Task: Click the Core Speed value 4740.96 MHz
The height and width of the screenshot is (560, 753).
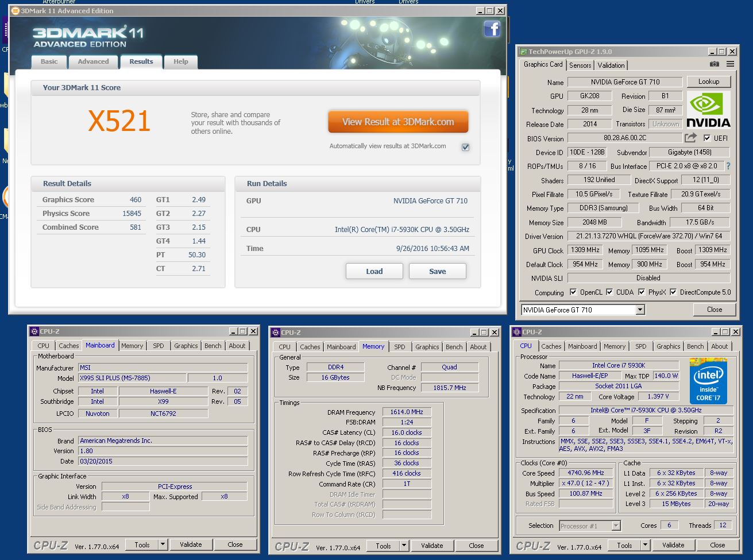Action: pos(586,473)
